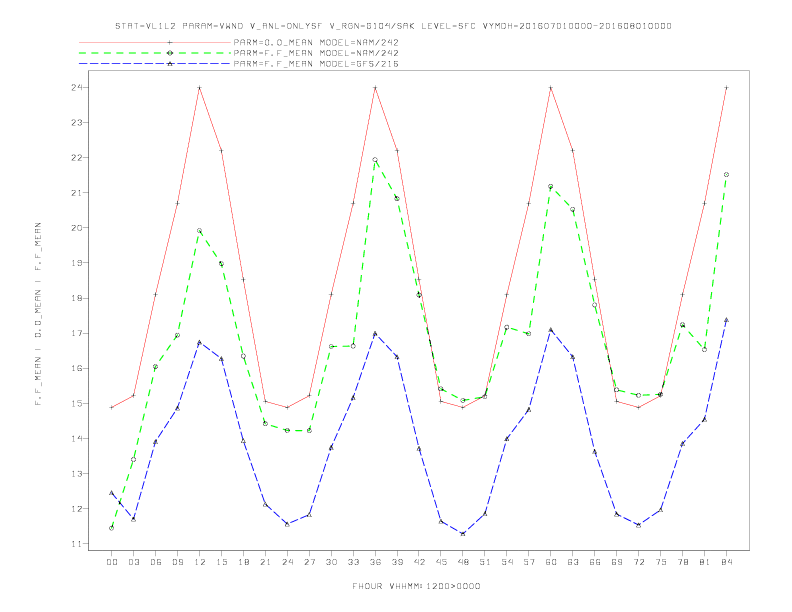This screenshot has width=792, height=612.
Task: Click legend entry PARM=O.O_MEAN MODEL=NAM/242
Action: pos(316,42)
